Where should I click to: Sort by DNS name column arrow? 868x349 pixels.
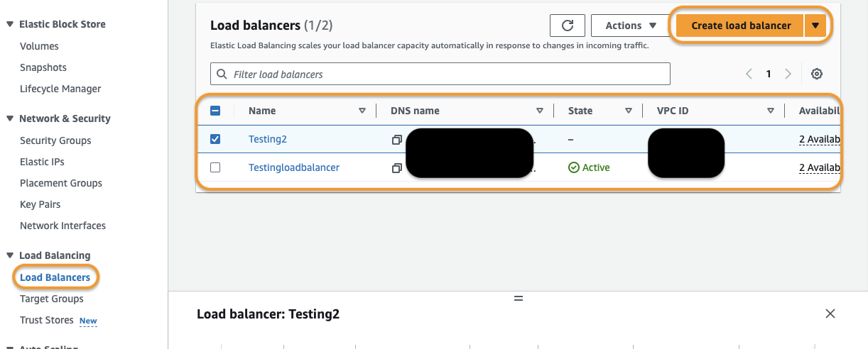click(540, 111)
